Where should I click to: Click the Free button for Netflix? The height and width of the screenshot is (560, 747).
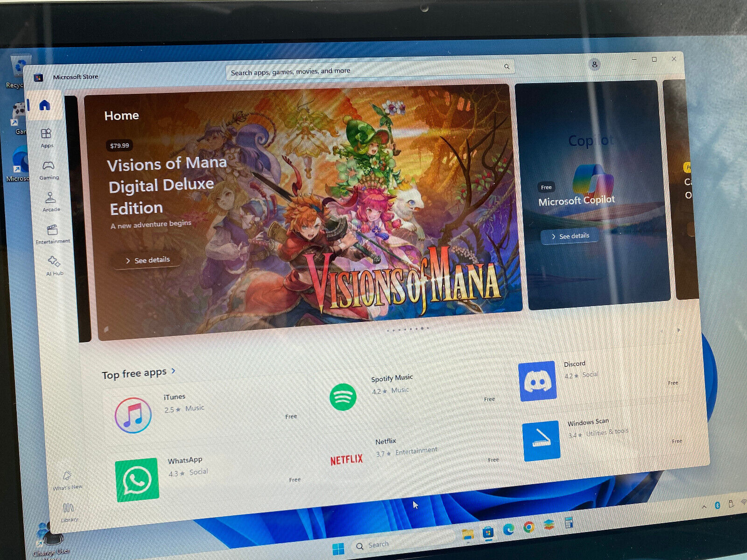pos(493,460)
